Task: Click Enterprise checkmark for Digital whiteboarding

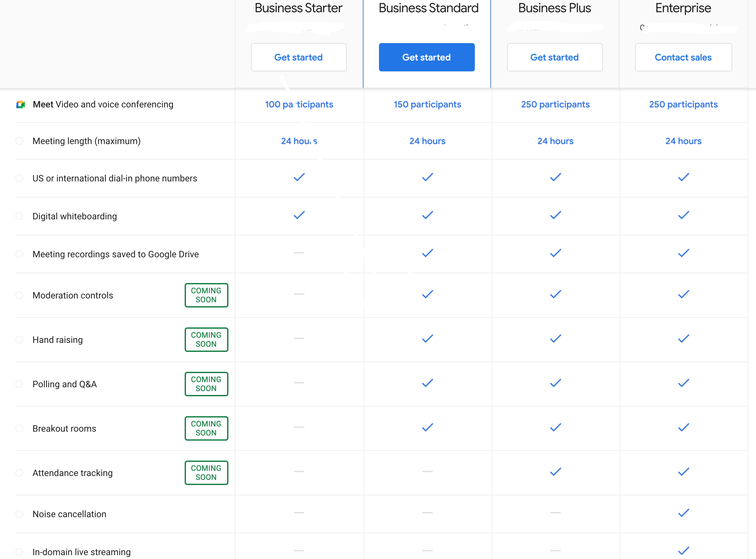Action: coord(684,215)
